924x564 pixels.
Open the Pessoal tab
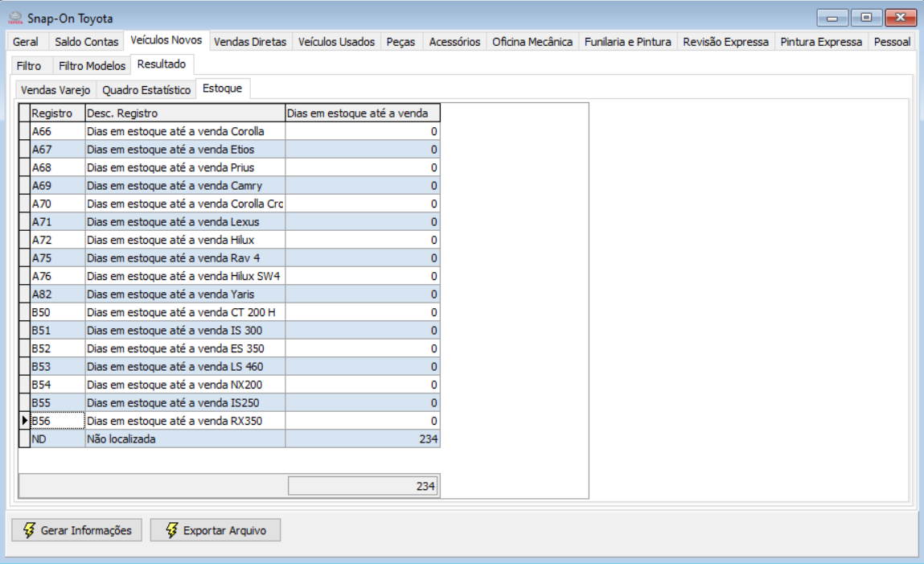click(x=892, y=42)
